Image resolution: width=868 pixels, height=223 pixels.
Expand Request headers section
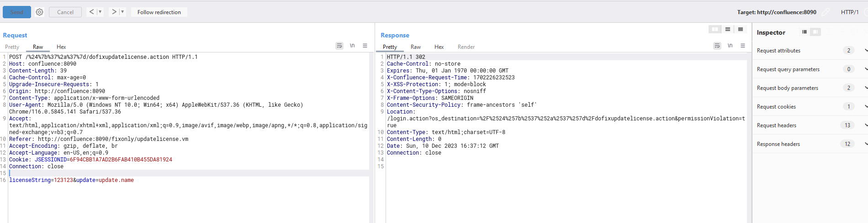(x=811, y=125)
